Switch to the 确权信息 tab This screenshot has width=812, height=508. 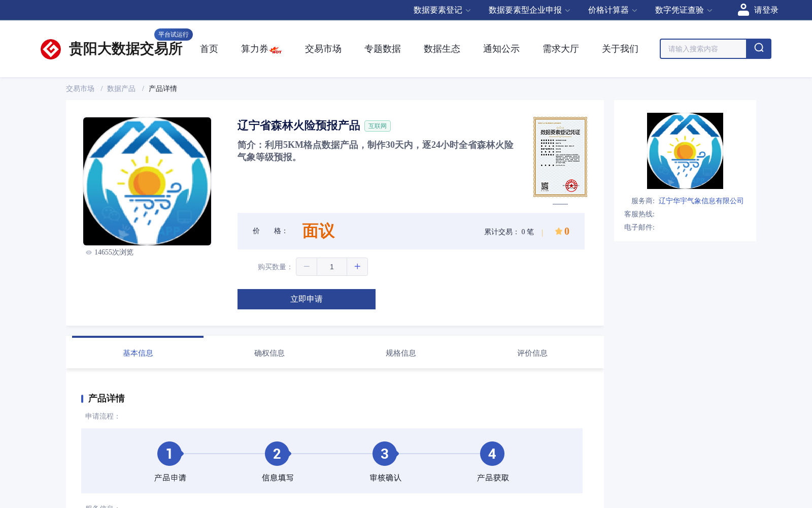click(x=269, y=353)
